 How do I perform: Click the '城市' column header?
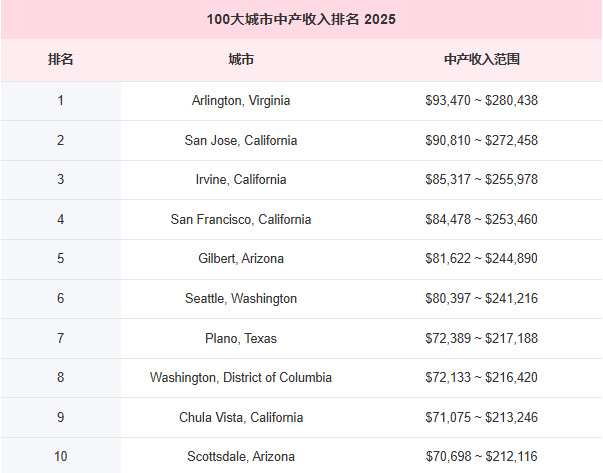click(x=241, y=60)
